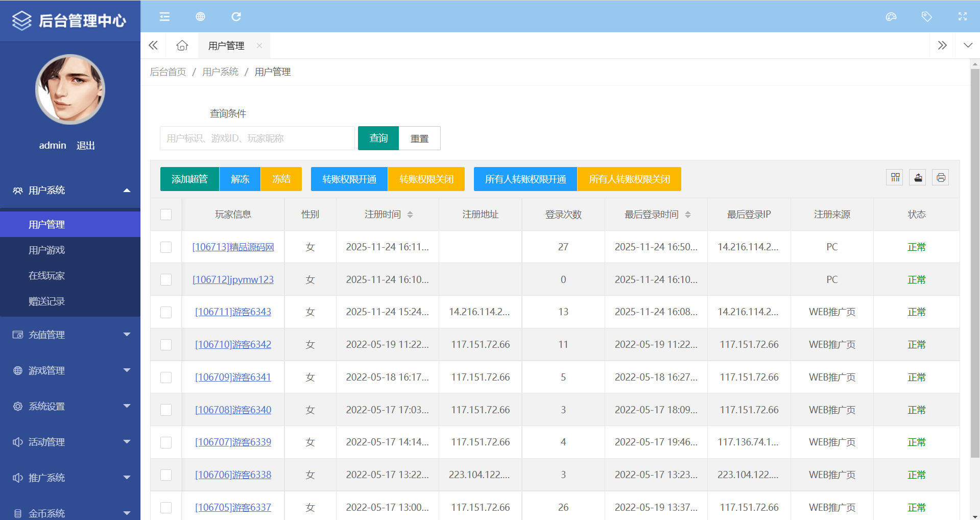Select the 赠送记录 menu item

click(x=46, y=301)
